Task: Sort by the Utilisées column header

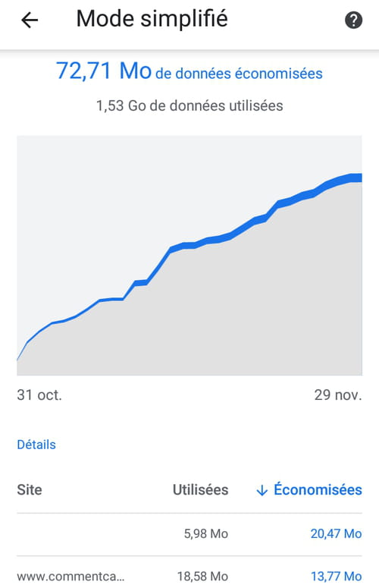Action: (x=200, y=490)
